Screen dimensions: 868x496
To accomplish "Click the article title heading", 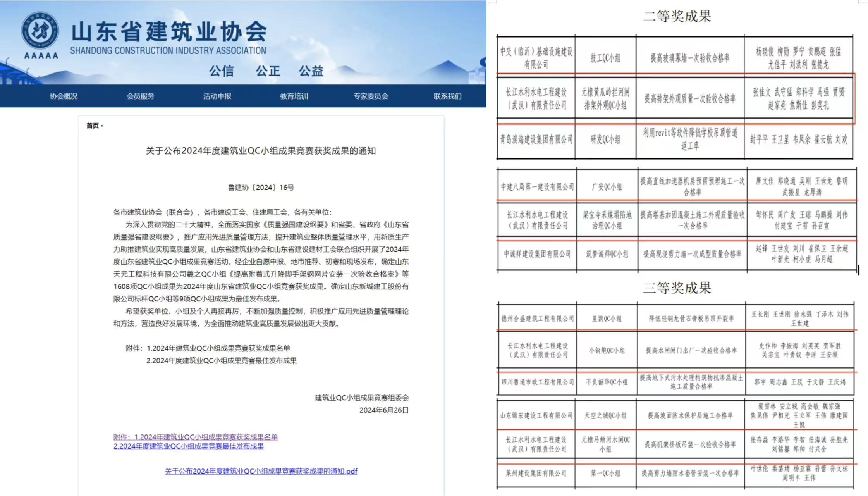I will tap(261, 151).
